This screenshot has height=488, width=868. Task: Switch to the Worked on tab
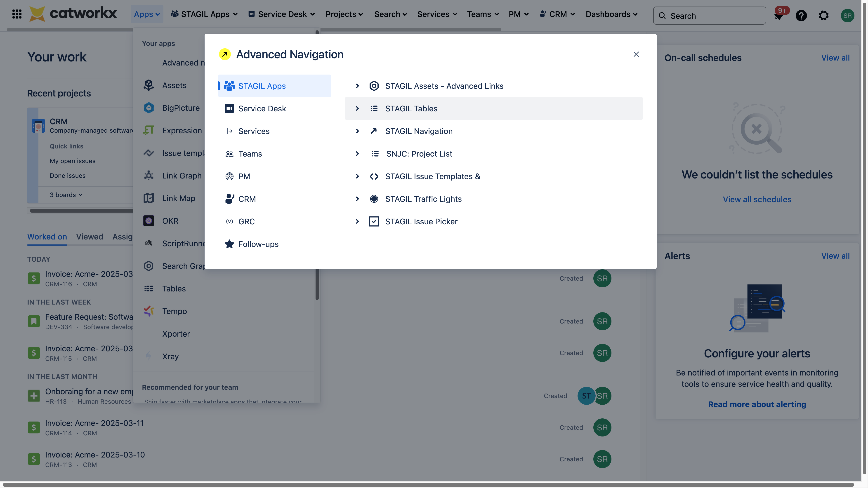[x=47, y=237]
